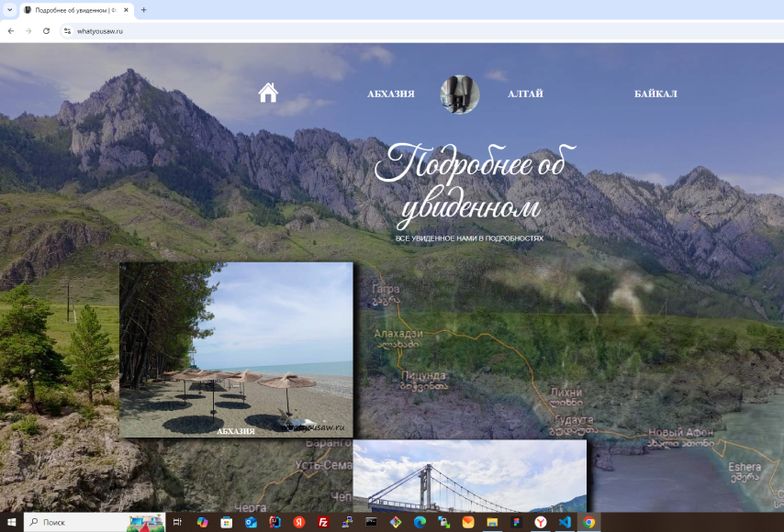Launch FileZilla from the taskbar
784x532 pixels.
(x=323, y=522)
